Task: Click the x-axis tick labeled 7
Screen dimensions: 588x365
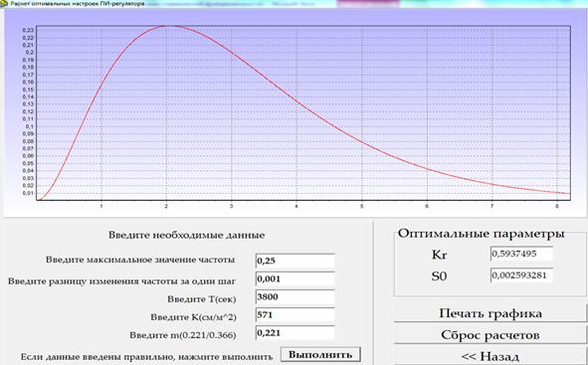Action: [x=491, y=206]
